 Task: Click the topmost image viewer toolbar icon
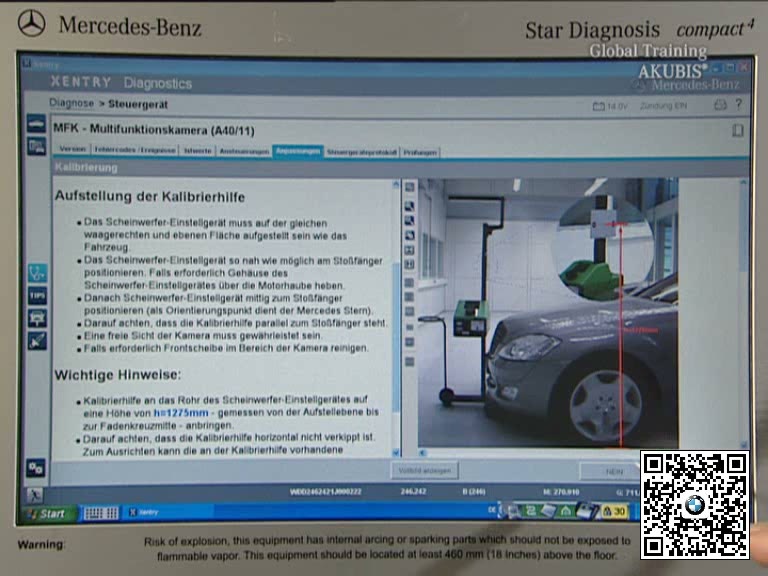(x=409, y=187)
